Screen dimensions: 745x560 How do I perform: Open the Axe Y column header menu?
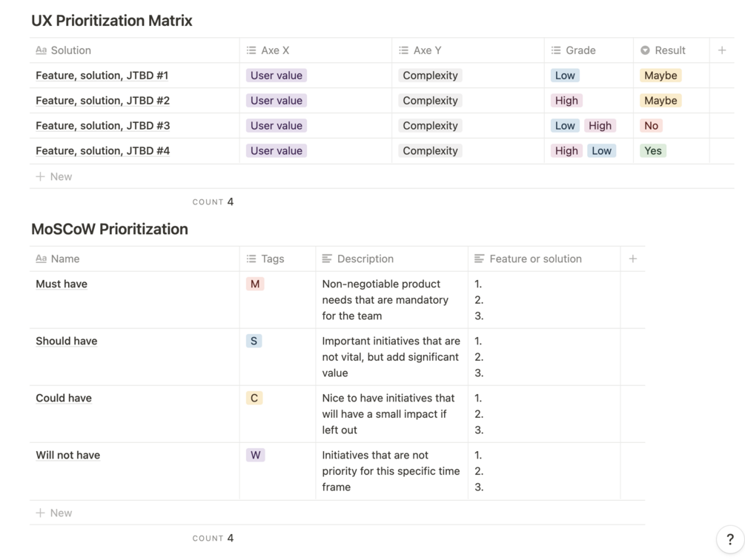click(427, 50)
